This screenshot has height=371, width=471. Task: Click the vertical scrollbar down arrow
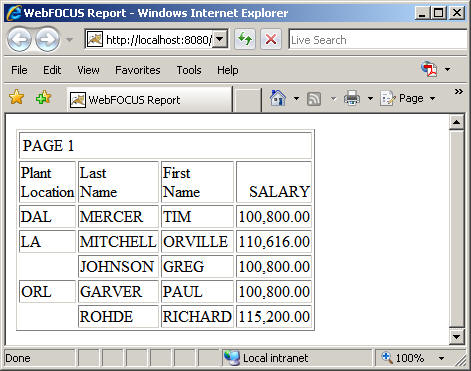click(x=456, y=336)
